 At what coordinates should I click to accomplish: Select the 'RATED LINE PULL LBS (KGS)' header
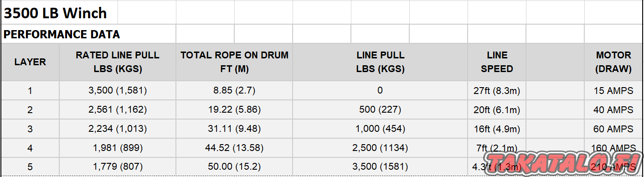coord(118,62)
